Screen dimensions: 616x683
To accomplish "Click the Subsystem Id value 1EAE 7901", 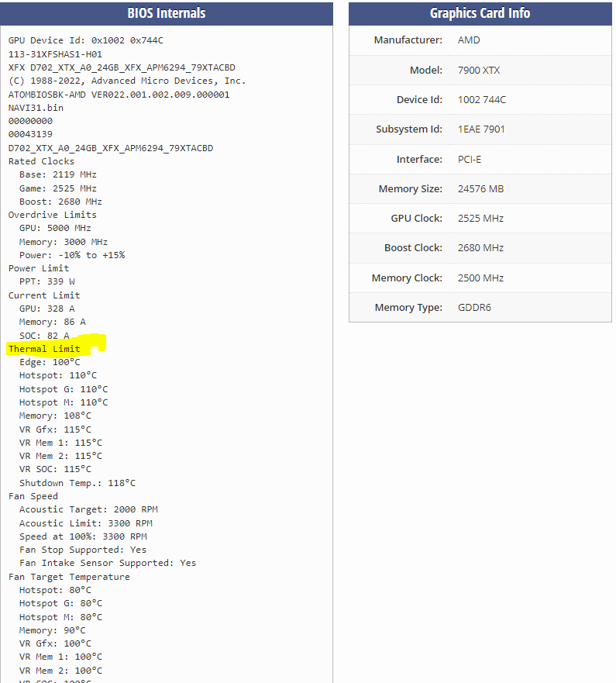I will pyautogui.click(x=481, y=129).
